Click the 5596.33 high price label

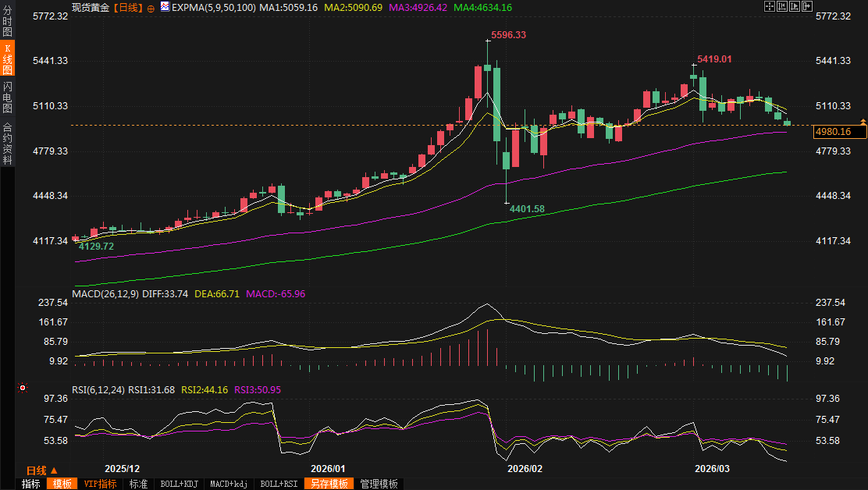click(509, 35)
